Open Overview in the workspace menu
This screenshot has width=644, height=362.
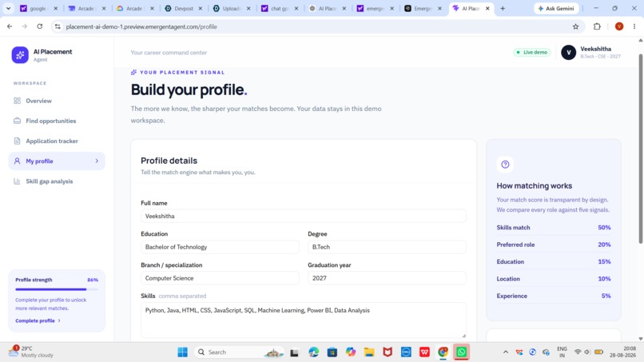(57, 101)
